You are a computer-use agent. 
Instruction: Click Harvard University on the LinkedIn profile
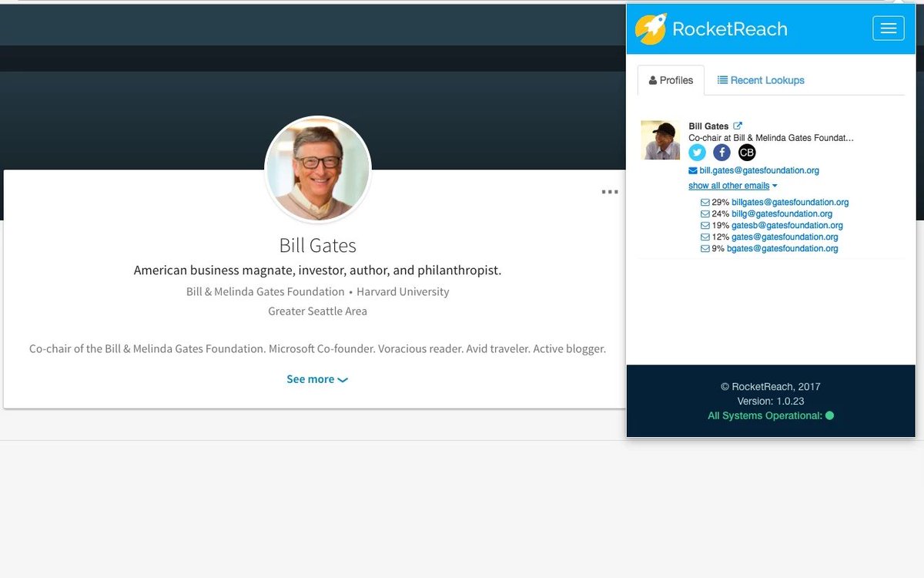coord(403,292)
